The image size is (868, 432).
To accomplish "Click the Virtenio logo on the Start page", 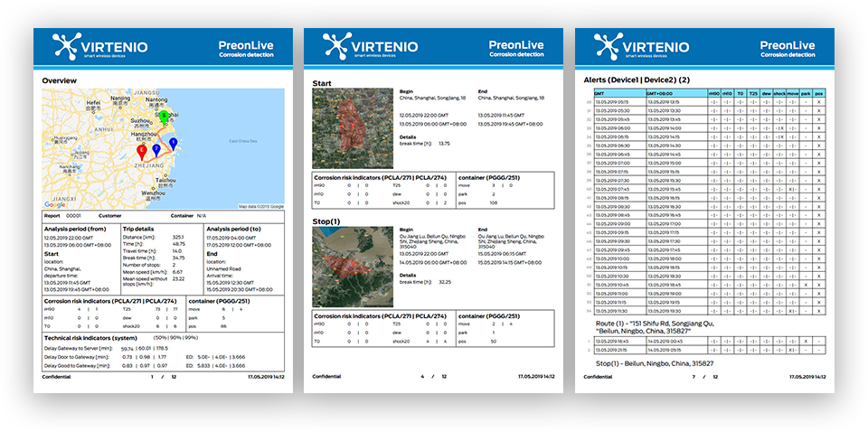I will pyautogui.click(x=371, y=45).
